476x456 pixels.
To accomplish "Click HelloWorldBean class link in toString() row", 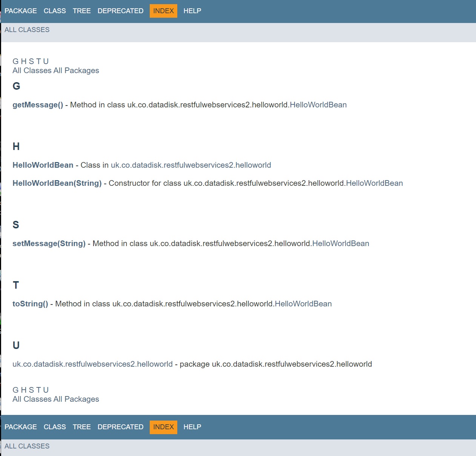I will pos(303,304).
